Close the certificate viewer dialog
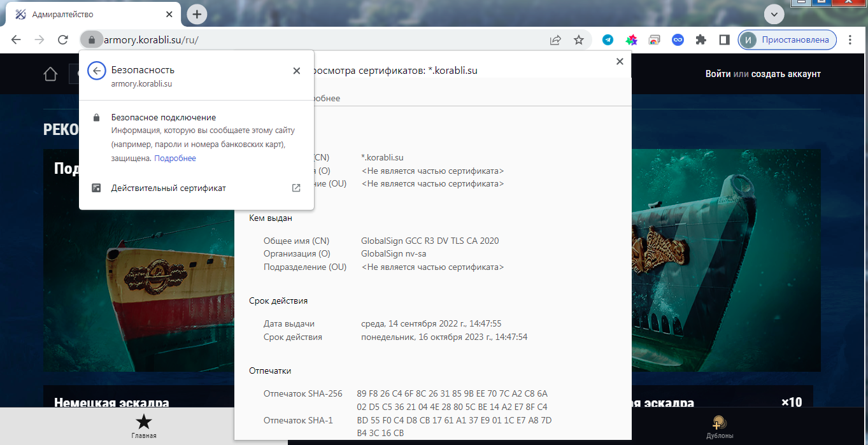The height and width of the screenshot is (445, 868). [620, 62]
